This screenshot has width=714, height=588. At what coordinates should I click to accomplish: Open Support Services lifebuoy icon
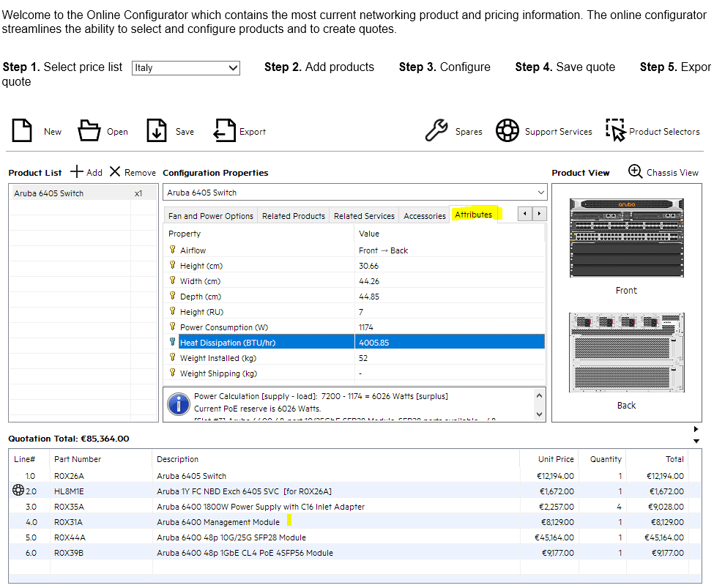point(507,131)
